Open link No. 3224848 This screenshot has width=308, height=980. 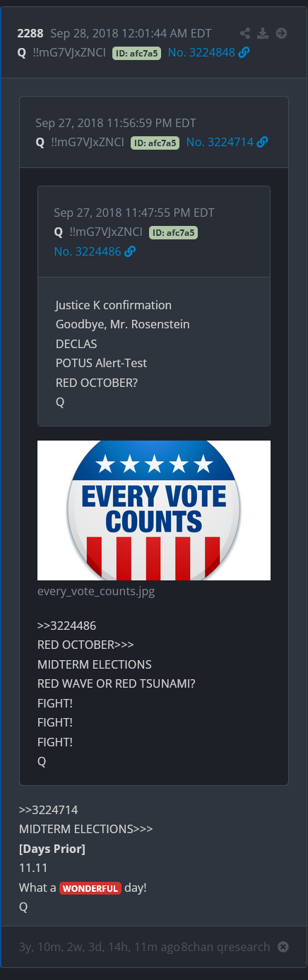pyautogui.click(x=201, y=52)
